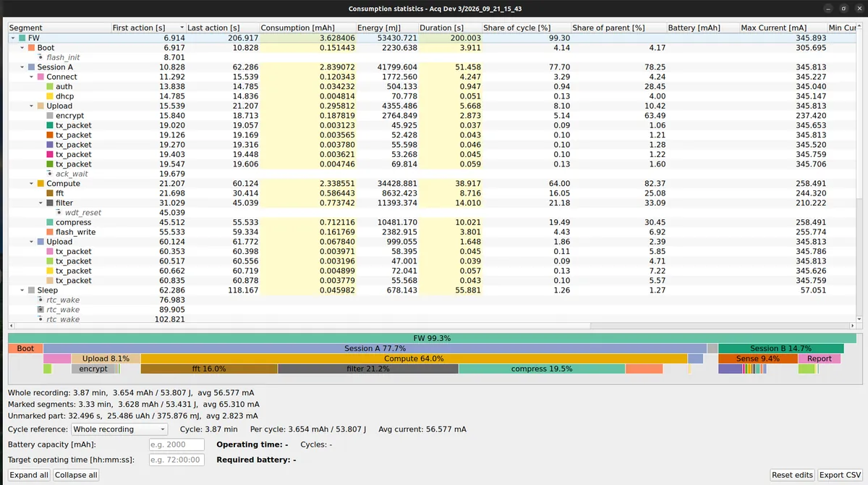Click color icon of tx_packet starting 19.020
Screen dimensions: 868x485
click(x=50, y=125)
